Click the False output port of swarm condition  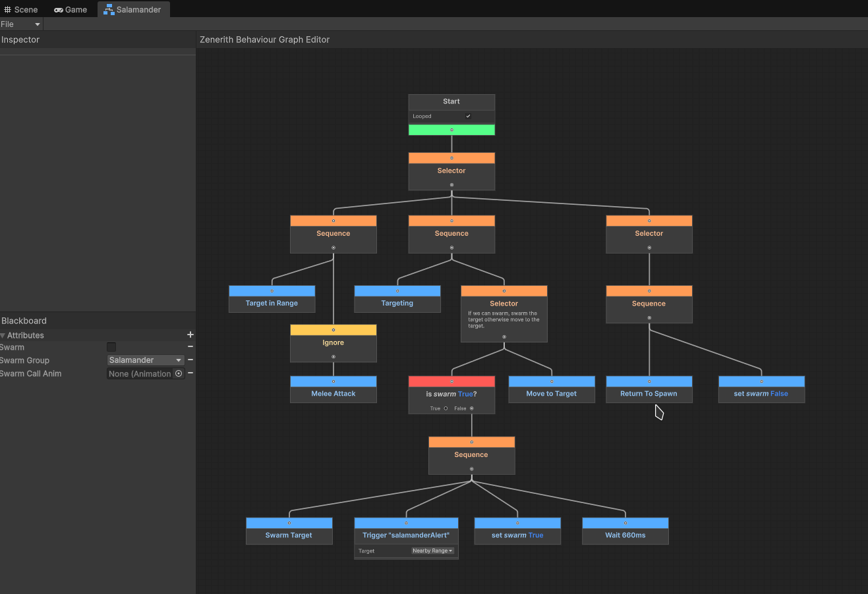[472, 408]
